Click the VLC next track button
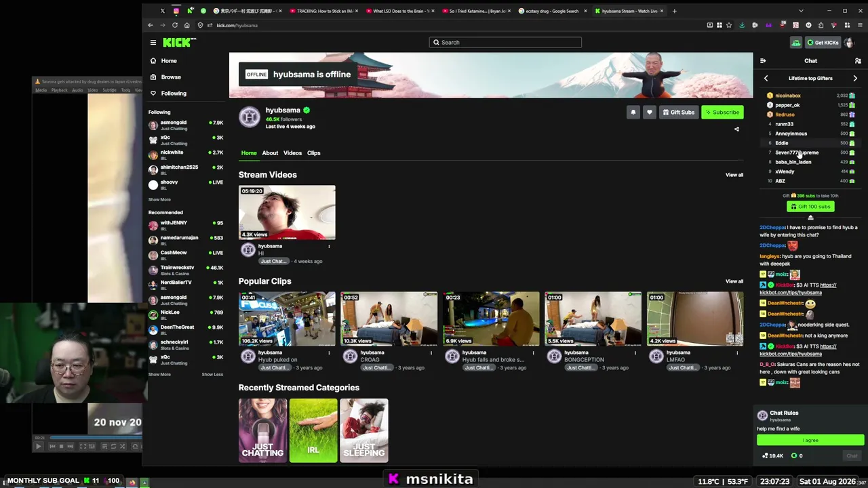868x488 pixels. click(x=70, y=446)
